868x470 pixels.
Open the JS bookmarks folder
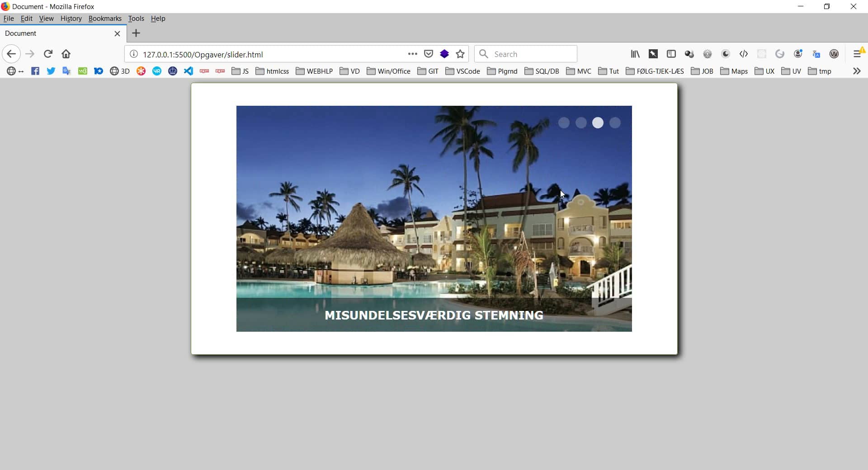click(240, 71)
